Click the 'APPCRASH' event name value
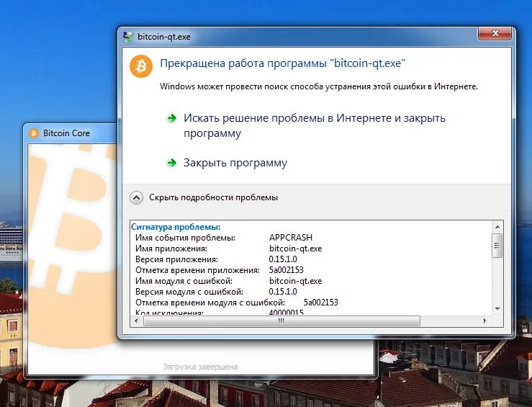Viewport: 532px width, 407px height. click(x=291, y=238)
